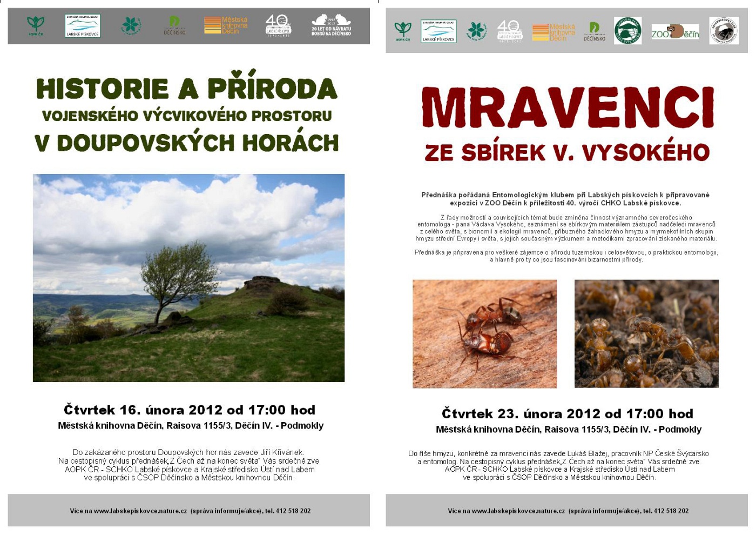This screenshot has width=756, height=535.
Task: Click the 40 years Labské pískovce logo on the Mravenci poster
Action: [509, 31]
